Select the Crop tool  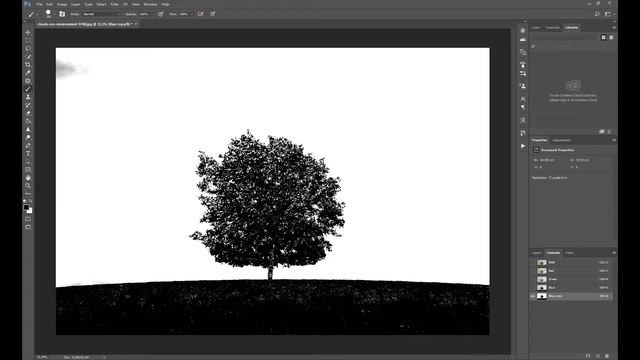coord(28,64)
